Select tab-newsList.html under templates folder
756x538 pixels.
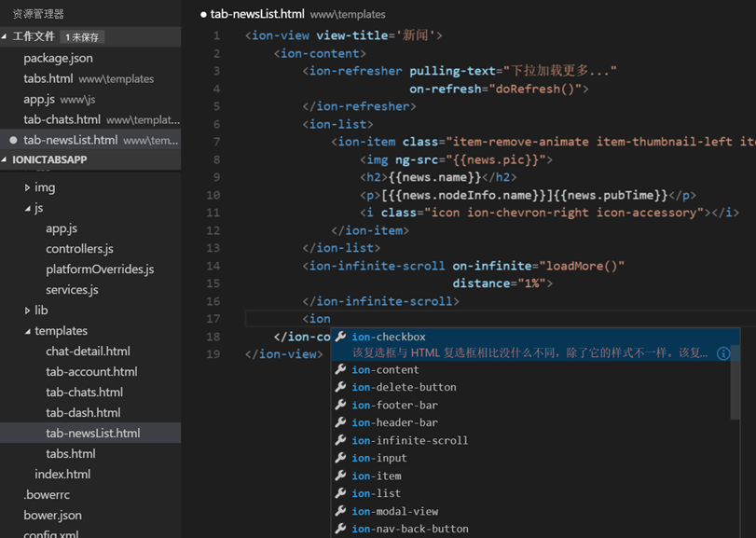point(90,433)
